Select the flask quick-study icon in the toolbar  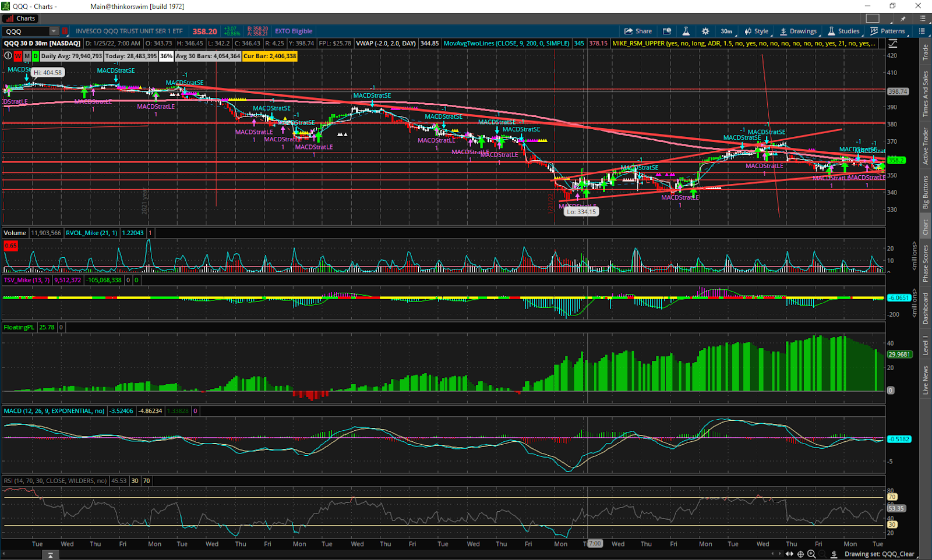pyautogui.click(x=686, y=31)
